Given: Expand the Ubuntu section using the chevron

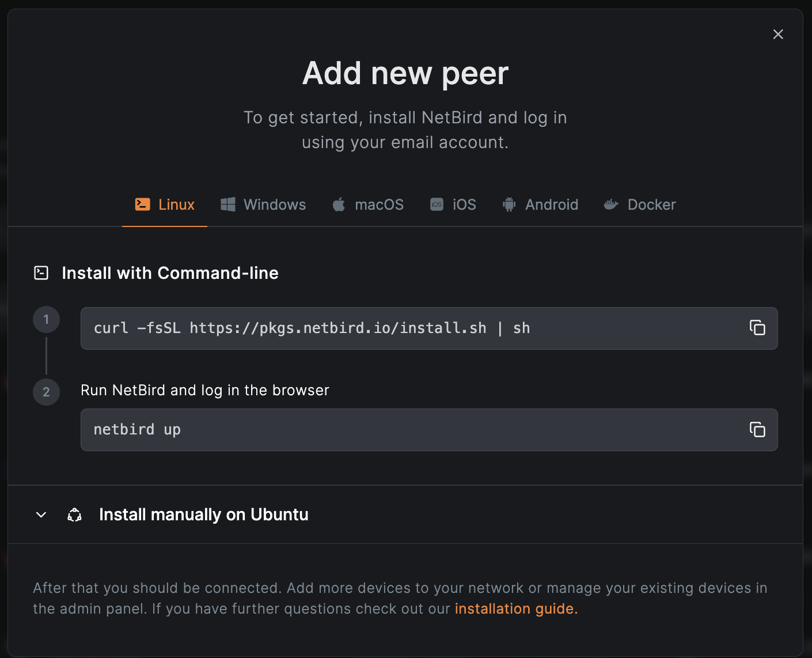Looking at the screenshot, I should click(41, 515).
